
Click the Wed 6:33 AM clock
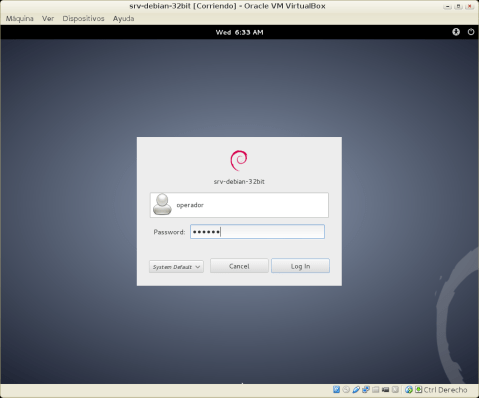coord(239,32)
